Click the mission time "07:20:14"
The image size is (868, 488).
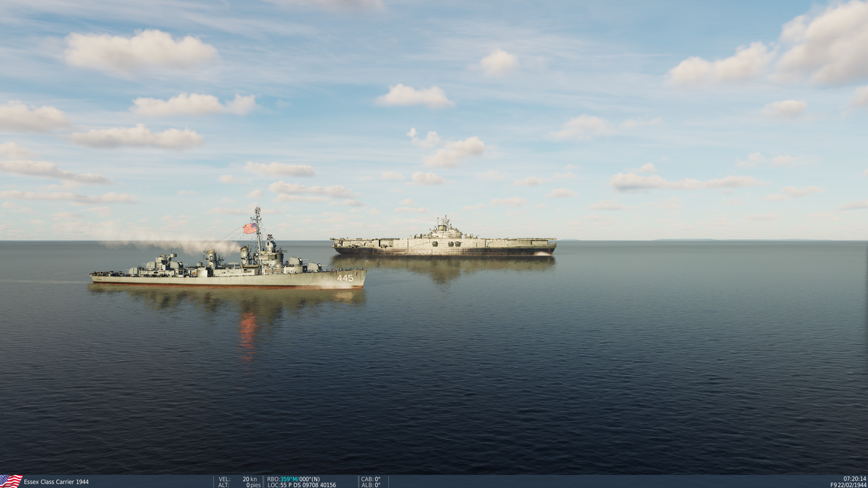(x=854, y=479)
